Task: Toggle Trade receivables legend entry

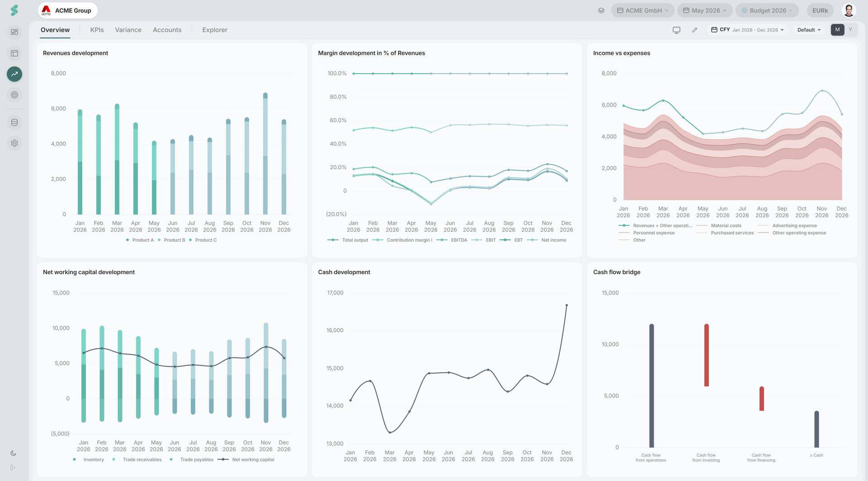Action: (x=137, y=460)
